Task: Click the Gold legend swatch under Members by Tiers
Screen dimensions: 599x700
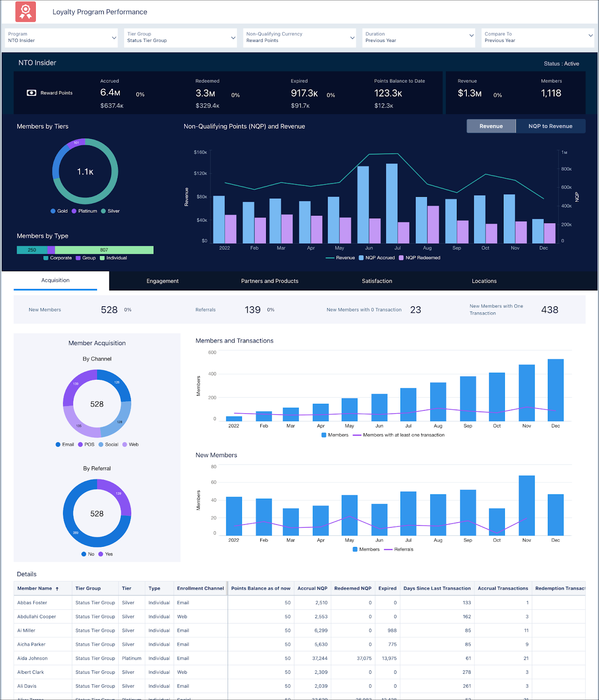Action: pos(53,211)
